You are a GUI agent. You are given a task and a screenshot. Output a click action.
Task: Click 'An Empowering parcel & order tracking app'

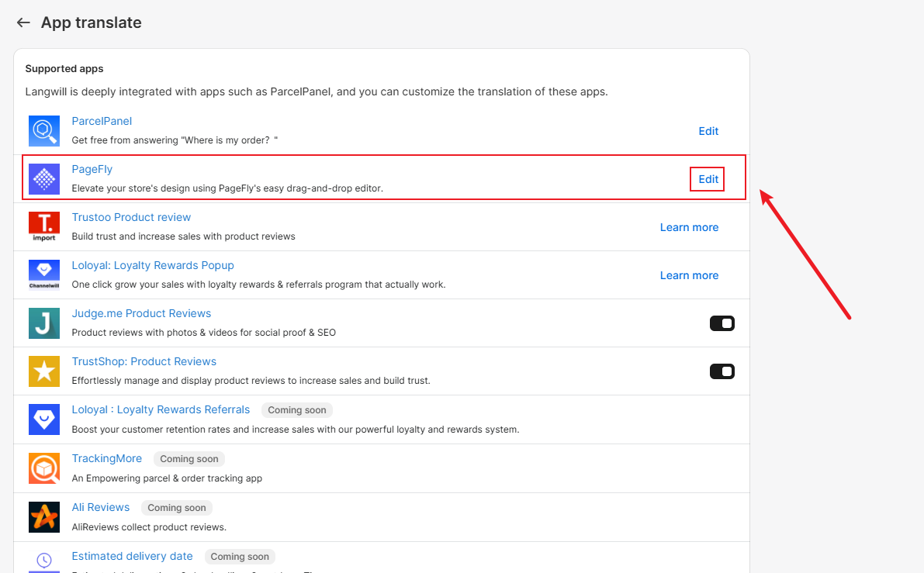(x=167, y=478)
